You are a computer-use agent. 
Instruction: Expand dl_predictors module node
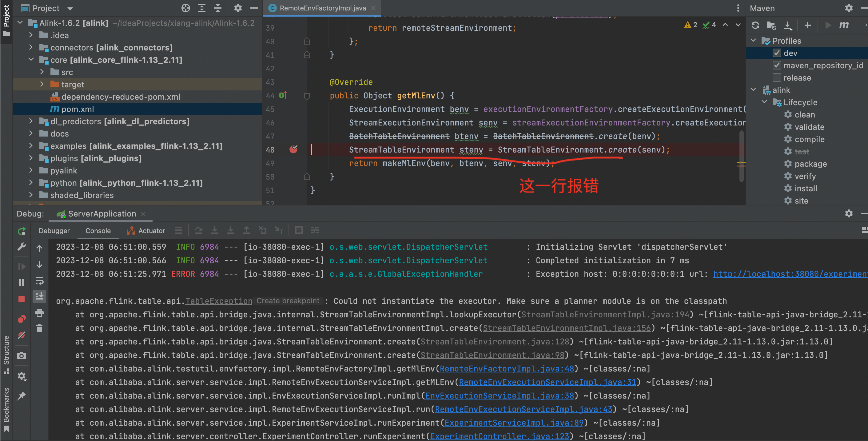(x=31, y=121)
